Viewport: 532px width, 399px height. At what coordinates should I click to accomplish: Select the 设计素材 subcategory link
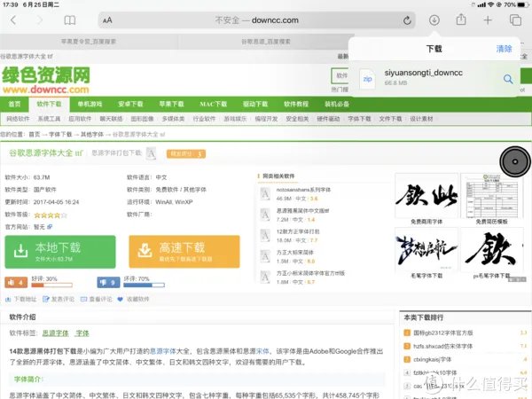tap(421, 119)
